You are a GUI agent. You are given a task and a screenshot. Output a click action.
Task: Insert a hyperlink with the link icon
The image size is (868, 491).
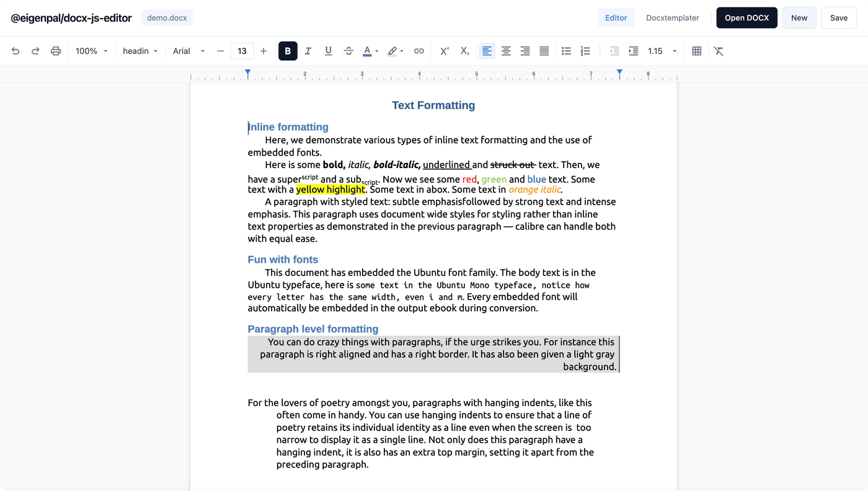coord(419,51)
